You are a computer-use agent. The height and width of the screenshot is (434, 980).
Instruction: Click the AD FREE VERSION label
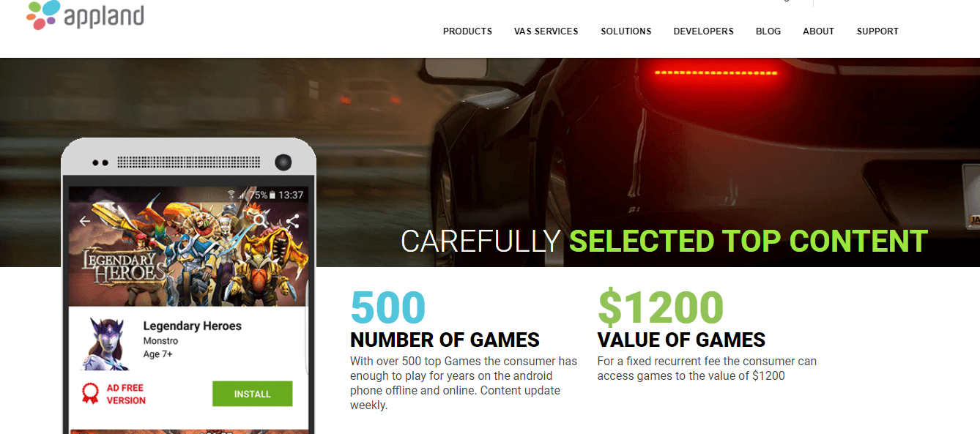[126, 394]
